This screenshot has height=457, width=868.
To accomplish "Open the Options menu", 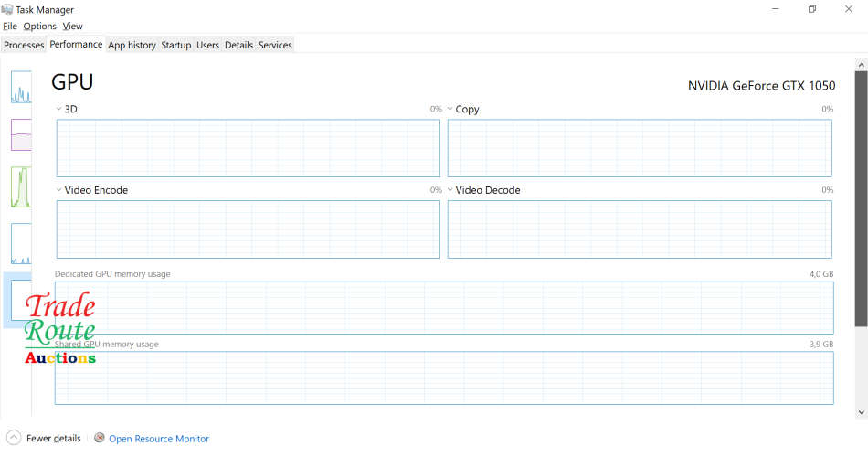I will pyautogui.click(x=39, y=27).
